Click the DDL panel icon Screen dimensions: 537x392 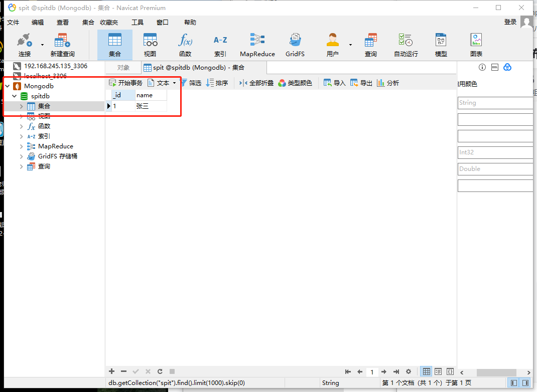click(495, 67)
